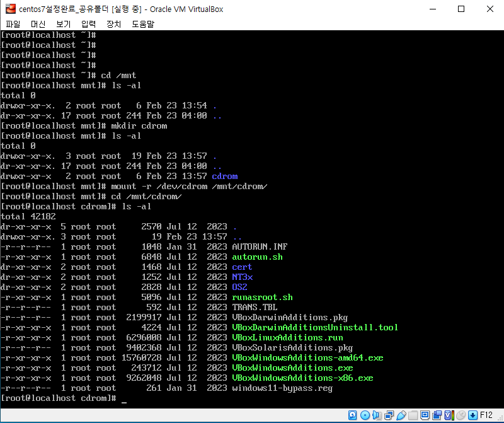Click the VBoxDarwinAdditions.pkg file name
The image size is (504, 423).
[x=290, y=318]
